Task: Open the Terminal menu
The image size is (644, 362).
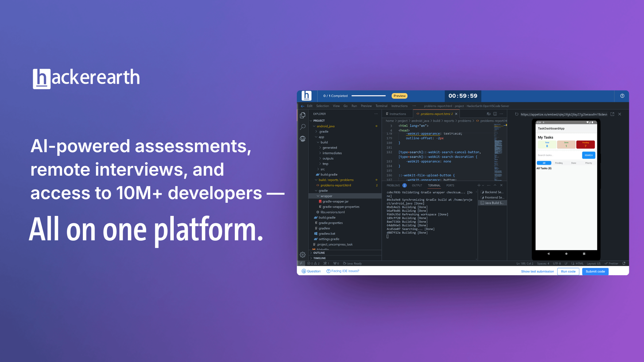Action: click(x=381, y=106)
